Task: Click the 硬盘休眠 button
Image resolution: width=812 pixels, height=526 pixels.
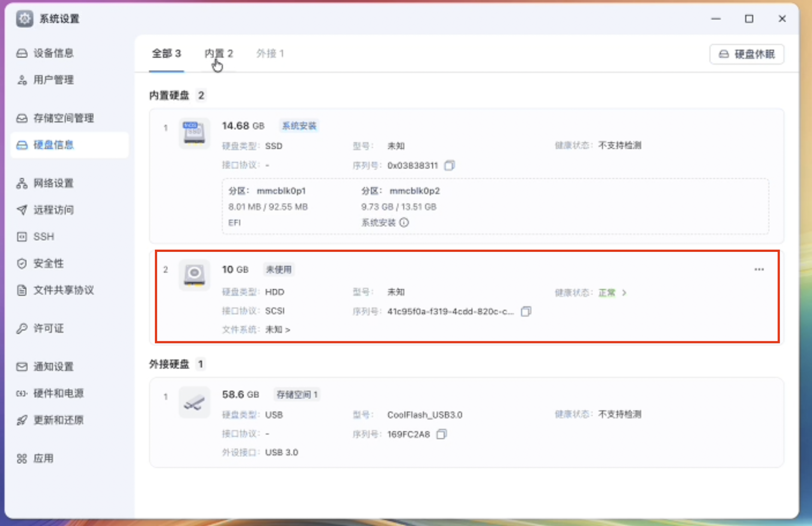Action: pyautogui.click(x=747, y=54)
